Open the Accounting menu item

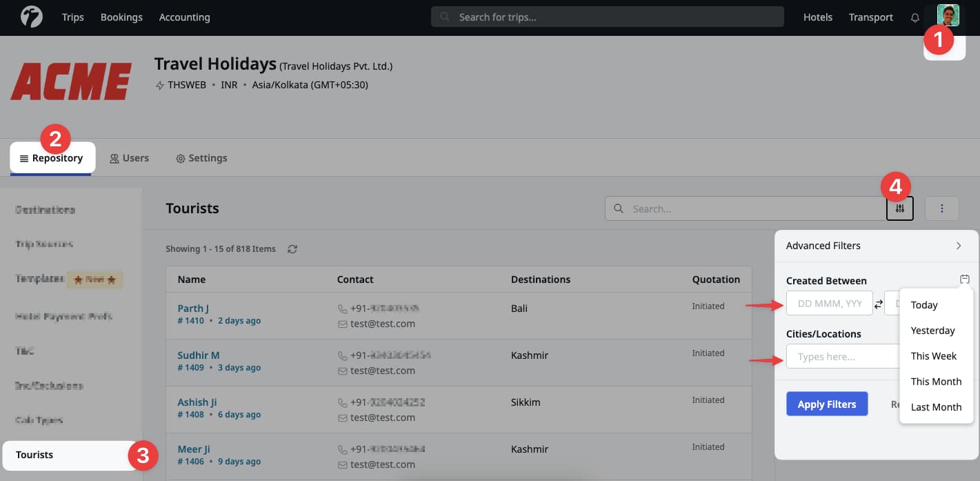184,17
